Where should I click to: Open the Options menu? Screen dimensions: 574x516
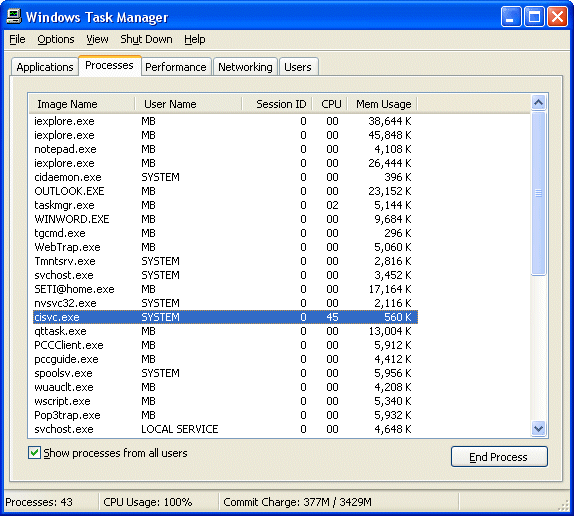tap(56, 39)
